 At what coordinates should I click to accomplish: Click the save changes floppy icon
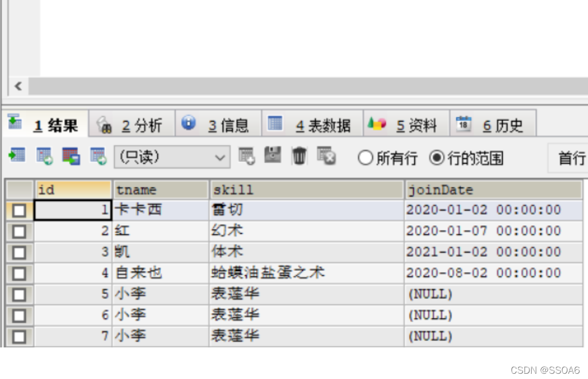pos(273,155)
